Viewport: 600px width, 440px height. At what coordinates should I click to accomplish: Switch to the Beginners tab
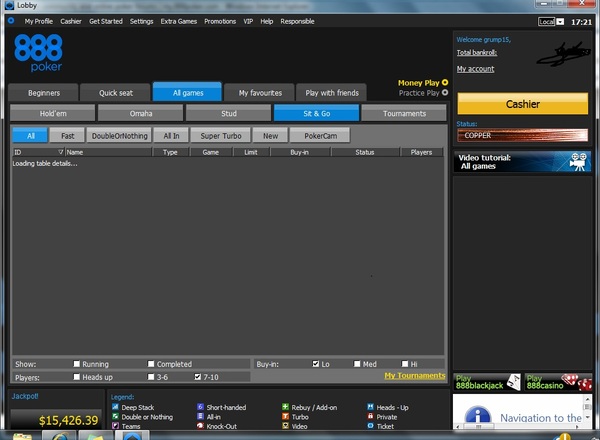point(44,93)
